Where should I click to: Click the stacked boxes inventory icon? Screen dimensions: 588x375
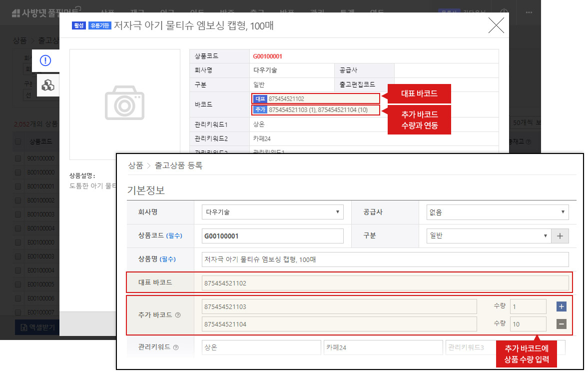click(x=47, y=85)
